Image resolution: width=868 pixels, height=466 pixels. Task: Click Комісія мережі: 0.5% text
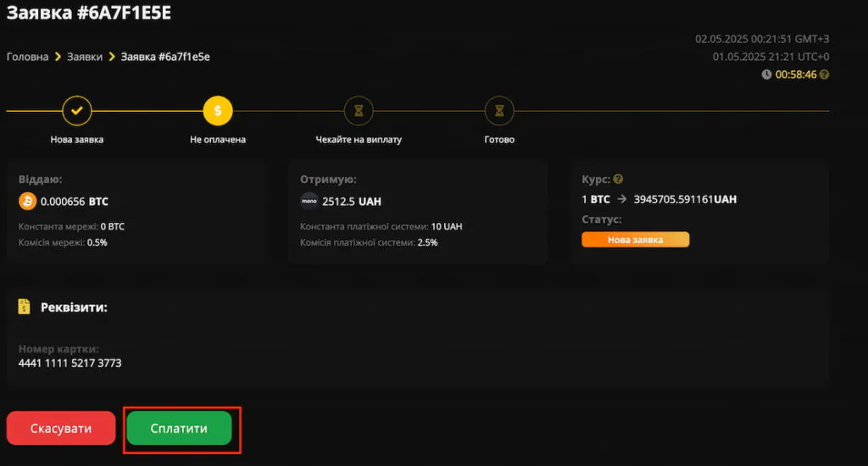(63, 242)
